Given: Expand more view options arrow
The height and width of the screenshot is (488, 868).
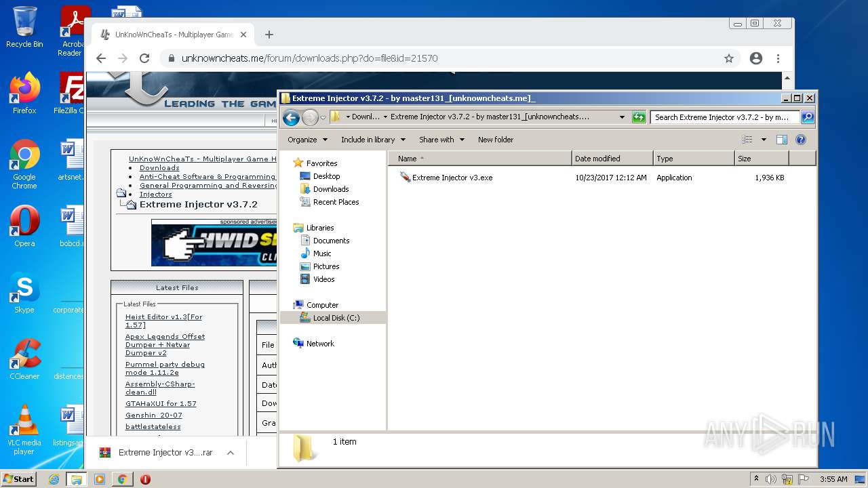Looking at the screenshot, I should [x=764, y=140].
